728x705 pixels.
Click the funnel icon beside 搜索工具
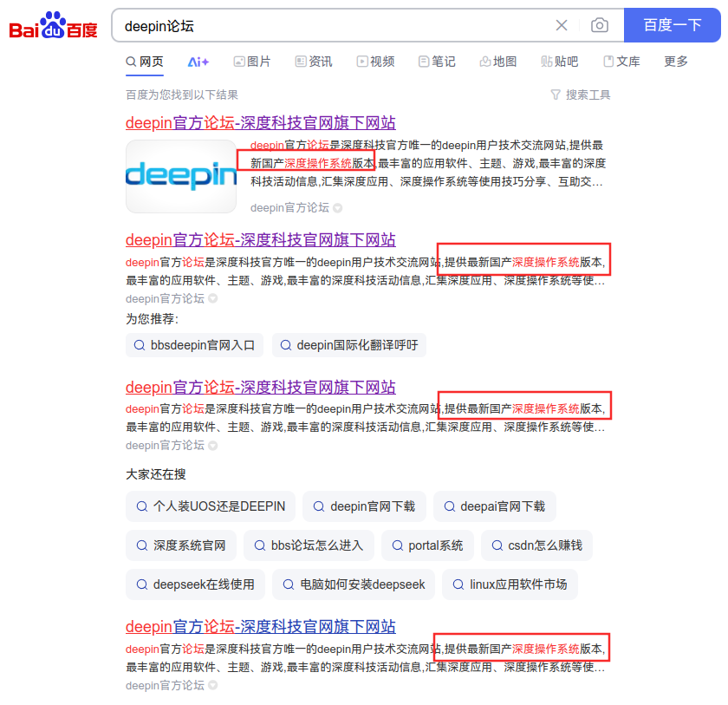556,95
